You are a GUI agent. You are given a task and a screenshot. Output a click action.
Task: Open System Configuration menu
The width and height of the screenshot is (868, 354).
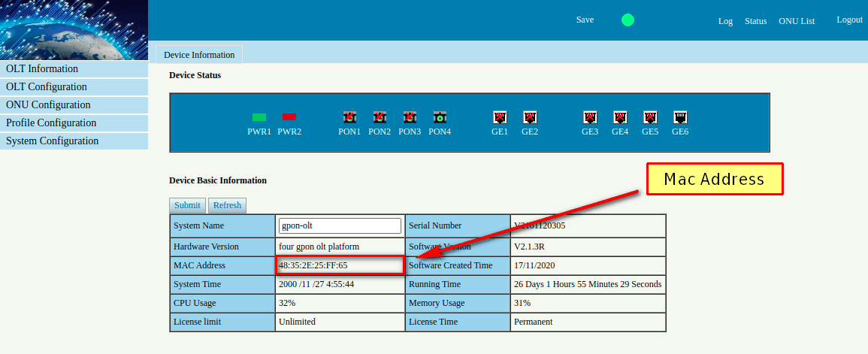pos(74,141)
